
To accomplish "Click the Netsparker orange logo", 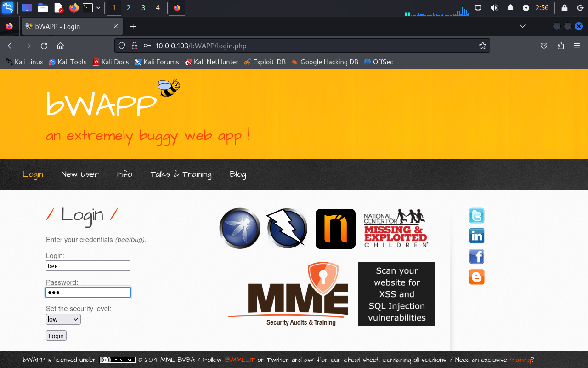I will [335, 229].
